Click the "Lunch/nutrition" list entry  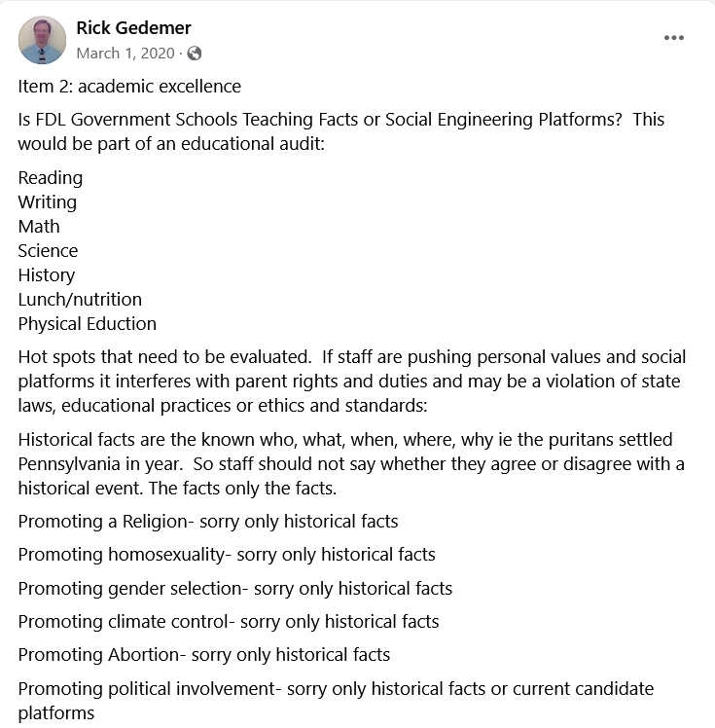coord(80,300)
